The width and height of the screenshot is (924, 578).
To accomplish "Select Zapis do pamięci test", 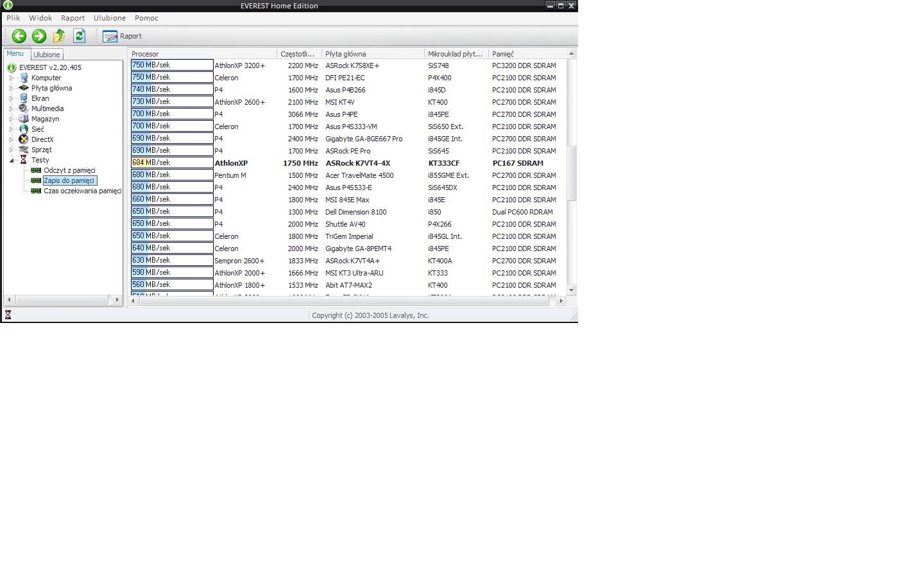I will click(x=69, y=180).
